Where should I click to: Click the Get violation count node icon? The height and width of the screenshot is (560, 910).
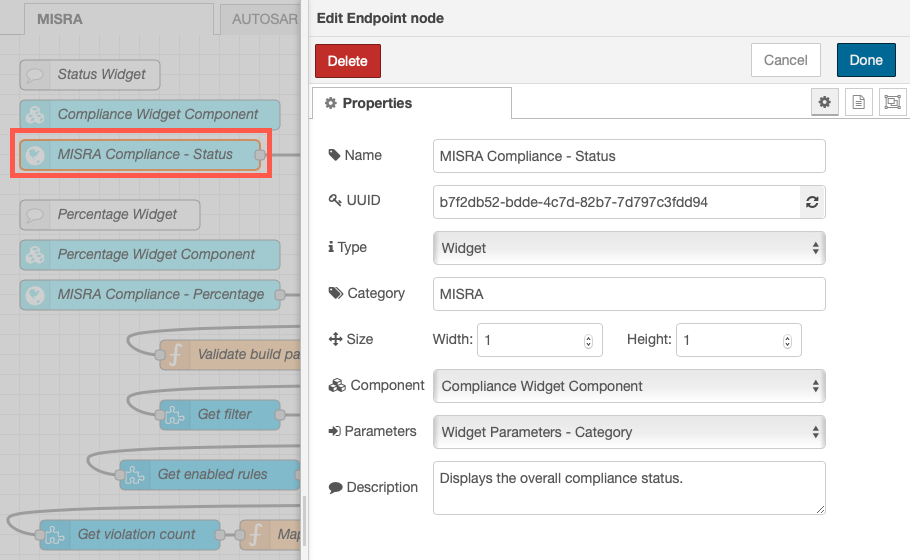(x=55, y=534)
